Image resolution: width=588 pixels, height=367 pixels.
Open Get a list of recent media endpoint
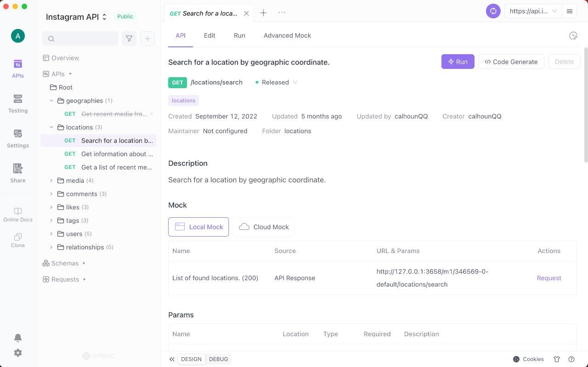[98, 167]
